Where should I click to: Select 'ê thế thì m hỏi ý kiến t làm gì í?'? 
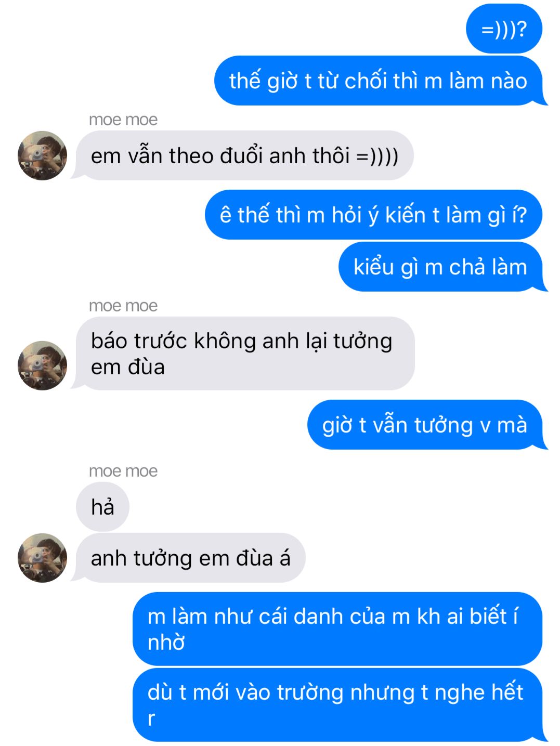[x=373, y=215]
